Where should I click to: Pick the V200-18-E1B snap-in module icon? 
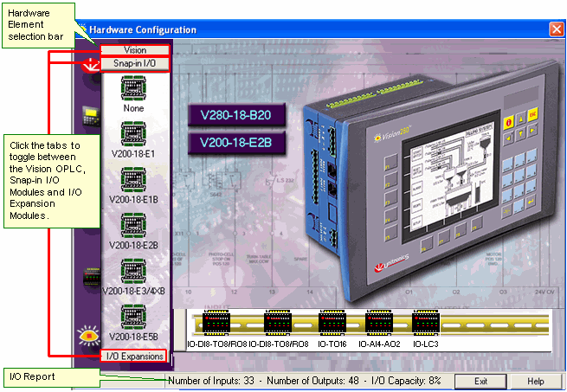133,179
